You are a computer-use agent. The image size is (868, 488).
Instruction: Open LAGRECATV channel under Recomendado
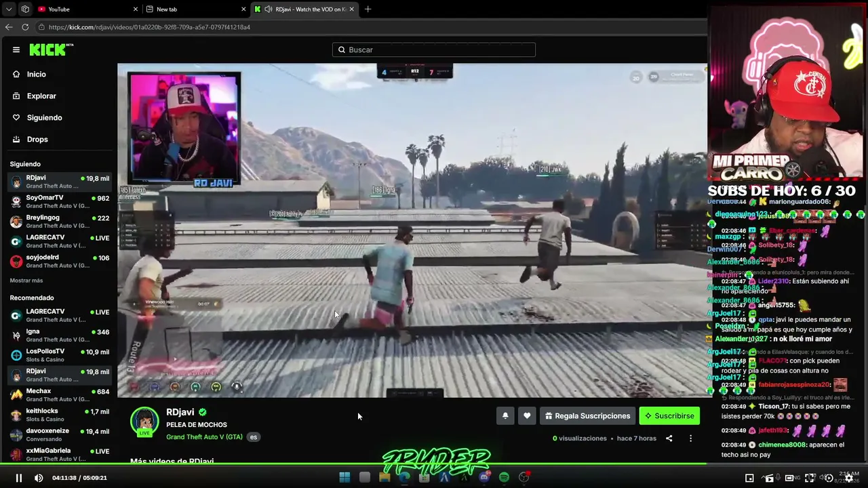(59, 315)
